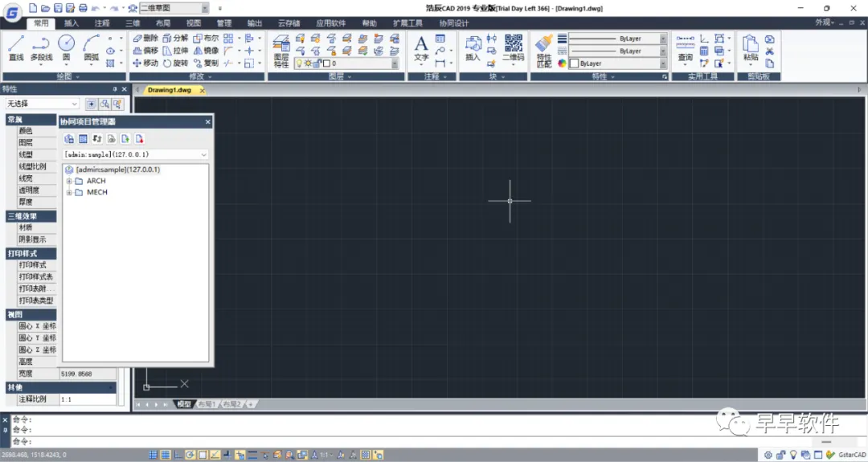Open the layer 0 dropdown list

tap(395, 63)
